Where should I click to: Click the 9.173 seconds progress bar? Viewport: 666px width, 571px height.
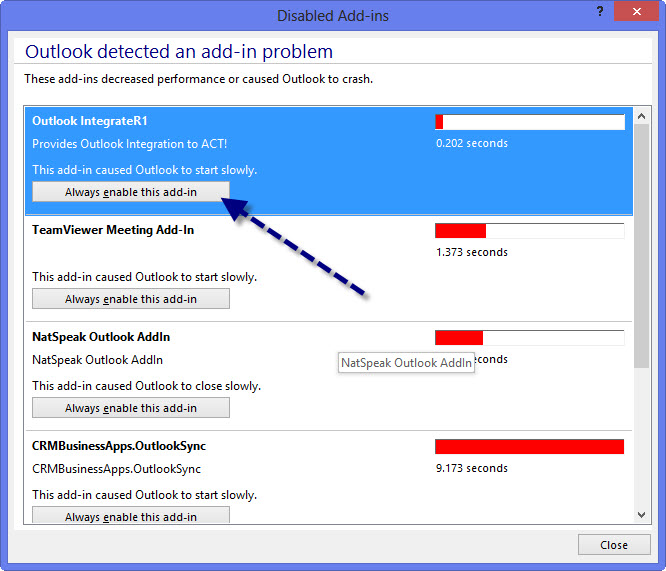pos(530,447)
